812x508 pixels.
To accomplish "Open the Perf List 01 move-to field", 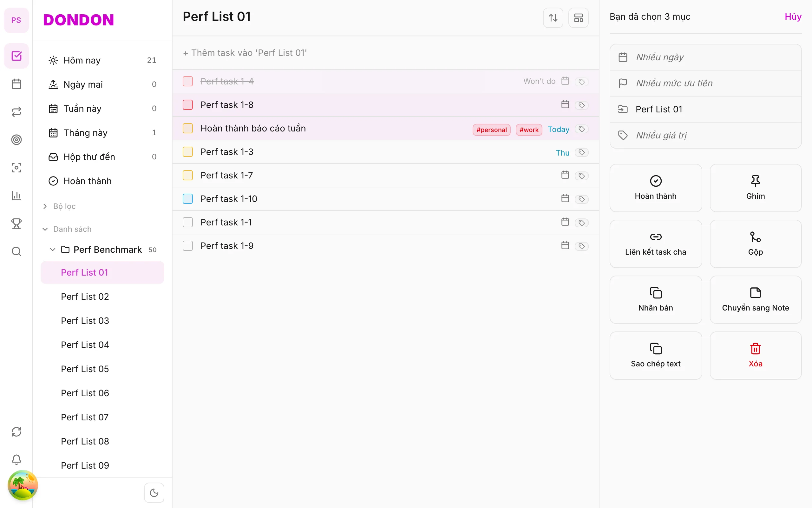I will (x=705, y=109).
